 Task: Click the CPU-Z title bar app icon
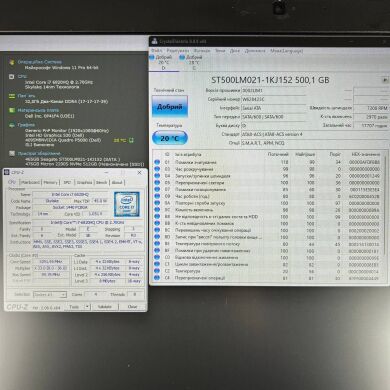pos(8,172)
